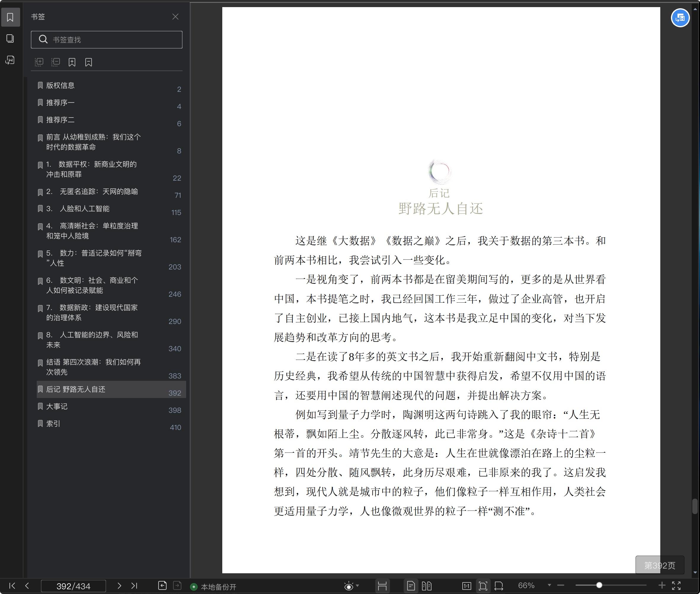This screenshot has height=594, width=700.
Task: Expand all bookmarks icon
Action: (39, 62)
